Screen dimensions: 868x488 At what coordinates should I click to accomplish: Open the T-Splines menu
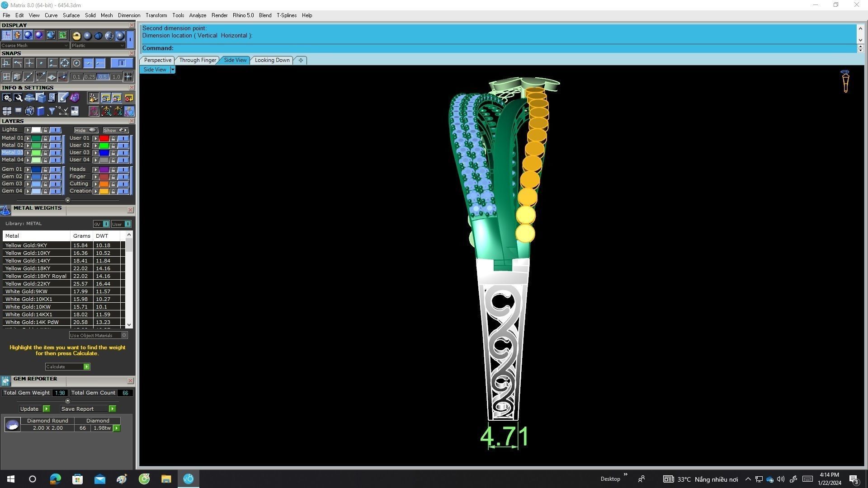[x=286, y=15]
